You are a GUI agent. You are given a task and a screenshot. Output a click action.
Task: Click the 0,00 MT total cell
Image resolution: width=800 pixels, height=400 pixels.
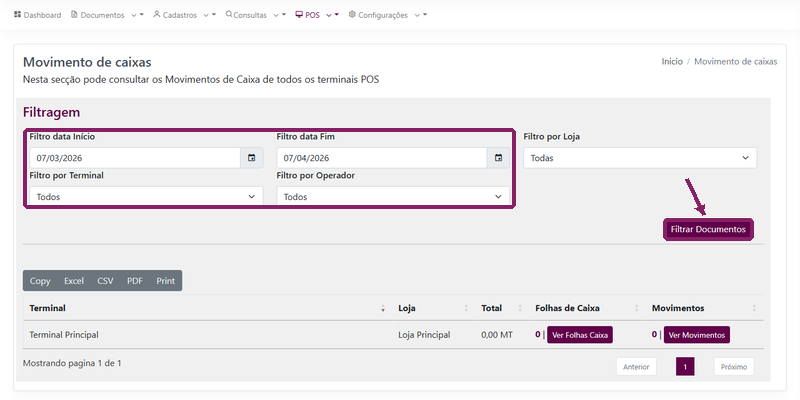502,335
